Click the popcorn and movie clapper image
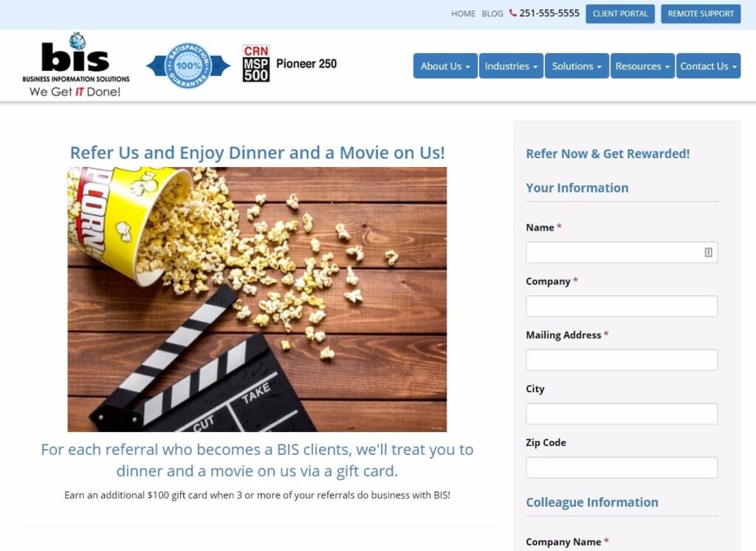756x551 pixels. [x=258, y=298]
